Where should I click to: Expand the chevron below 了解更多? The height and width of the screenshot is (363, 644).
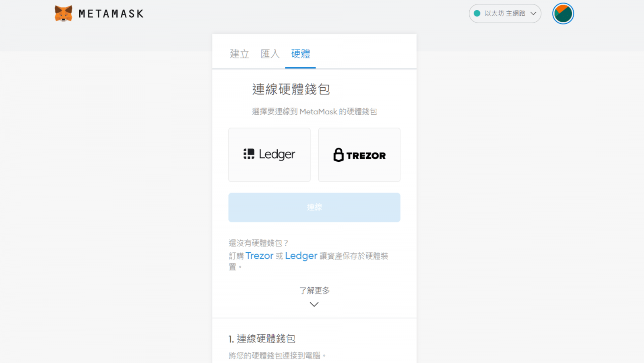(314, 305)
